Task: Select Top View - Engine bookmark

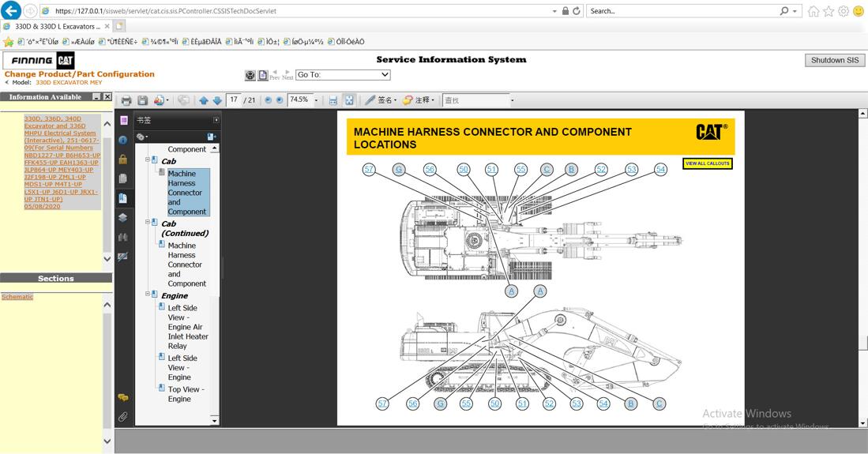Action: [x=186, y=394]
